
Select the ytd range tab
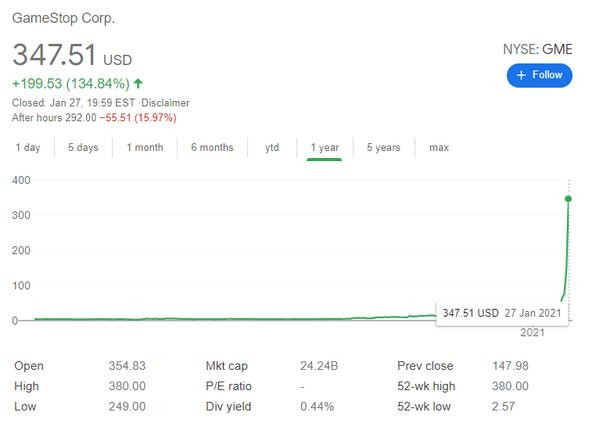[x=272, y=147]
